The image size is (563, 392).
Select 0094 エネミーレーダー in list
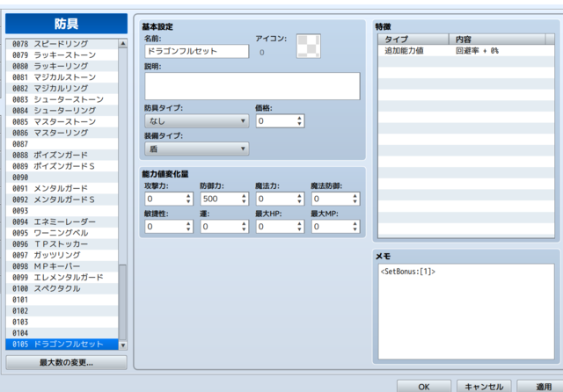pyautogui.click(x=62, y=221)
